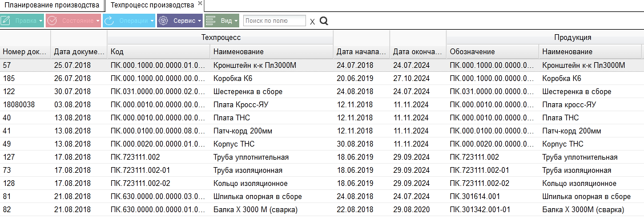Viewport: 644px width, 219px height.
Task: Click the checkmark icon on Состояние button
Action: [52, 21]
